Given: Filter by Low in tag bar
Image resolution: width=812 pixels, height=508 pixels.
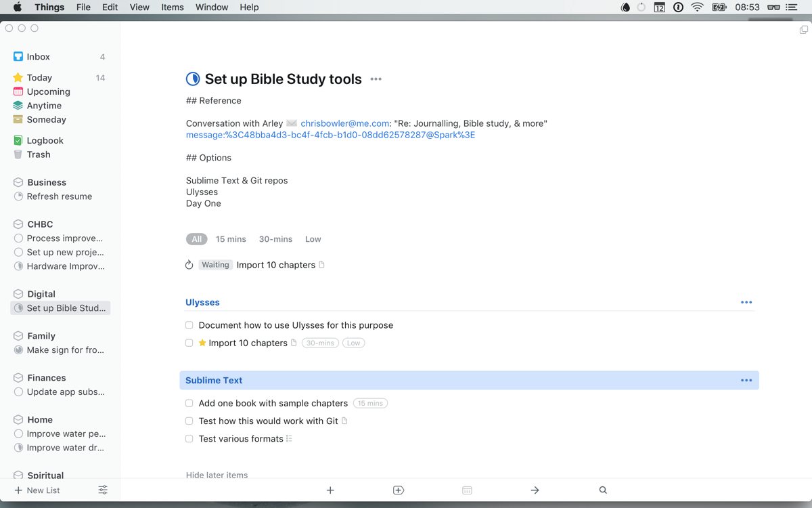Looking at the screenshot, I should tap(313, 239).
